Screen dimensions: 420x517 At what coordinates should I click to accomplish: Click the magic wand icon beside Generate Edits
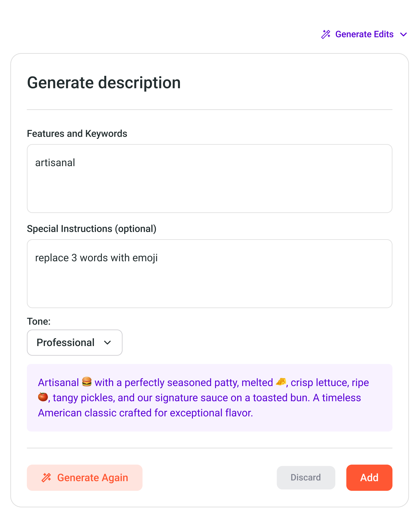[326, 34]
